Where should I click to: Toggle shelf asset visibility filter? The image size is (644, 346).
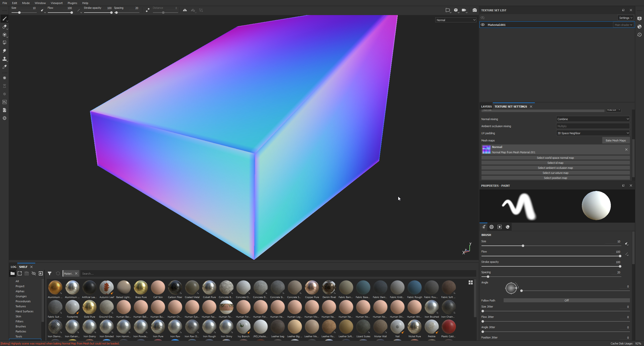click(33, 273)
